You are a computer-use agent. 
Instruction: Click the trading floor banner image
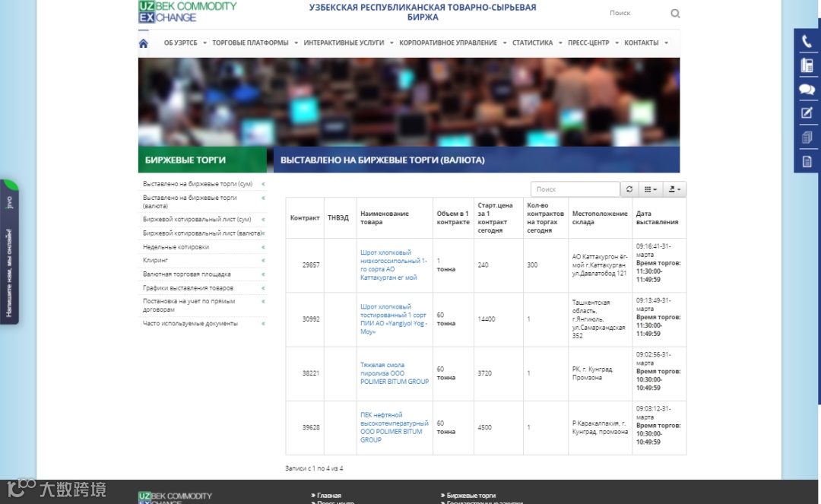point(409,102)
